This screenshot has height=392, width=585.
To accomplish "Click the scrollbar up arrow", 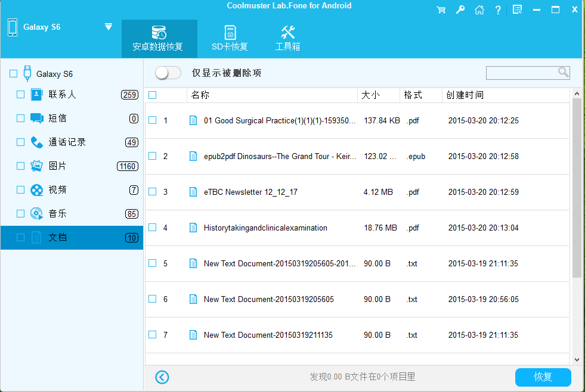I will [577, 94].
